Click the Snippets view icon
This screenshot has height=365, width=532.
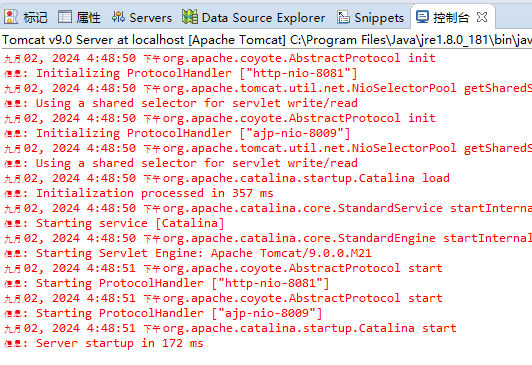[x=343, y=17]
